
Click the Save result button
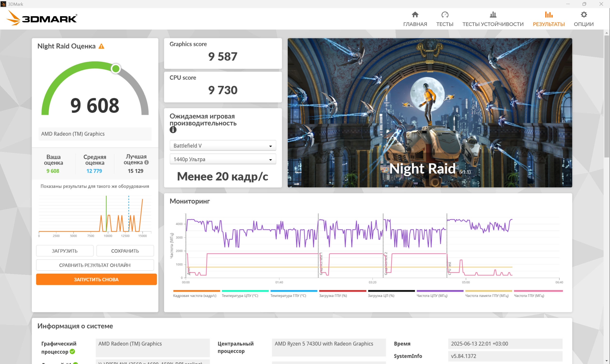(125, 251)
